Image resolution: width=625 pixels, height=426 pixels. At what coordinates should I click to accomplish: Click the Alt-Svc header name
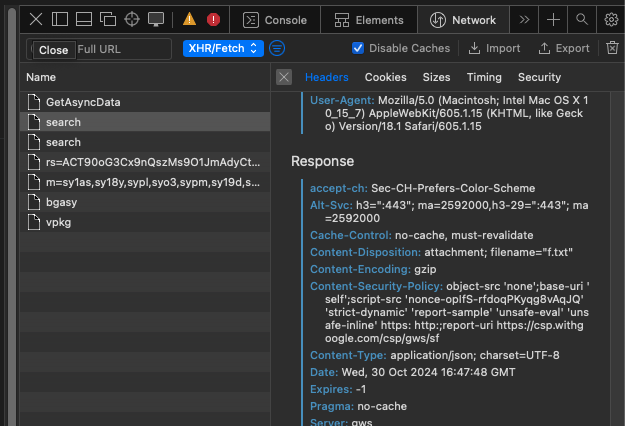click(x=331, y=205)
